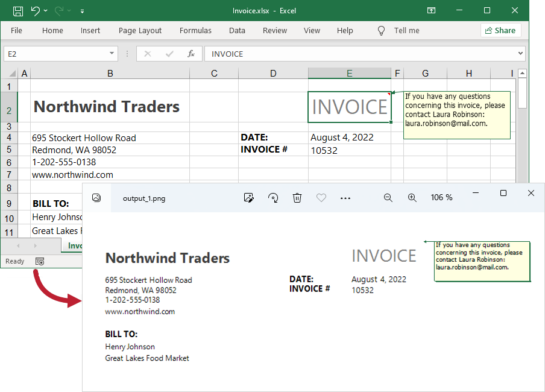The width and height of the screenshot is (545, 392).
Task: Zoom in using magnifier plus icon
Action: pos(412,198)
